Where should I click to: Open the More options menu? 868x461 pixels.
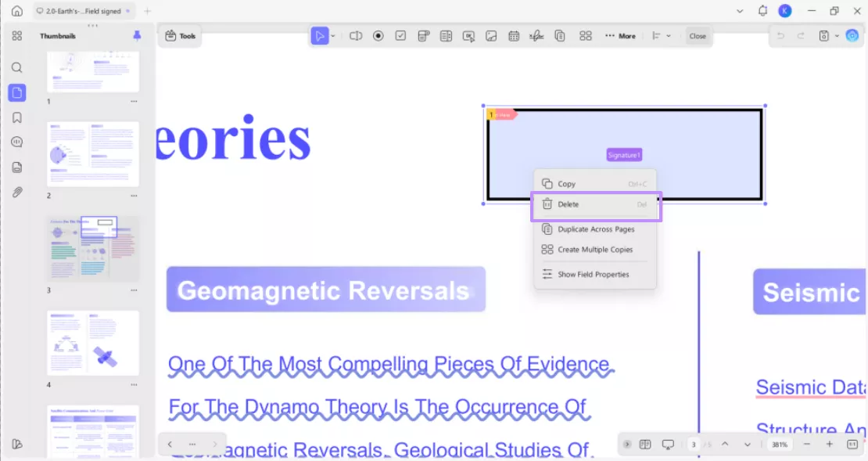click(x=620, y=36)
